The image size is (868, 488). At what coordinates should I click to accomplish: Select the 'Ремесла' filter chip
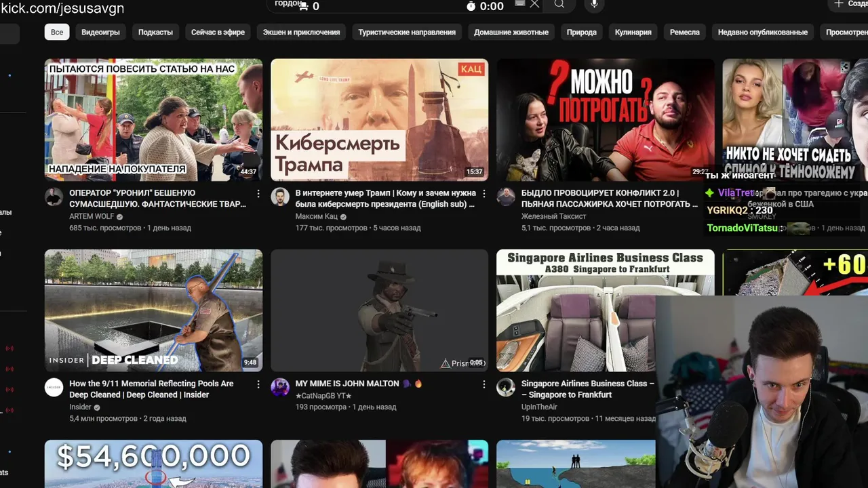coord(685,32)
